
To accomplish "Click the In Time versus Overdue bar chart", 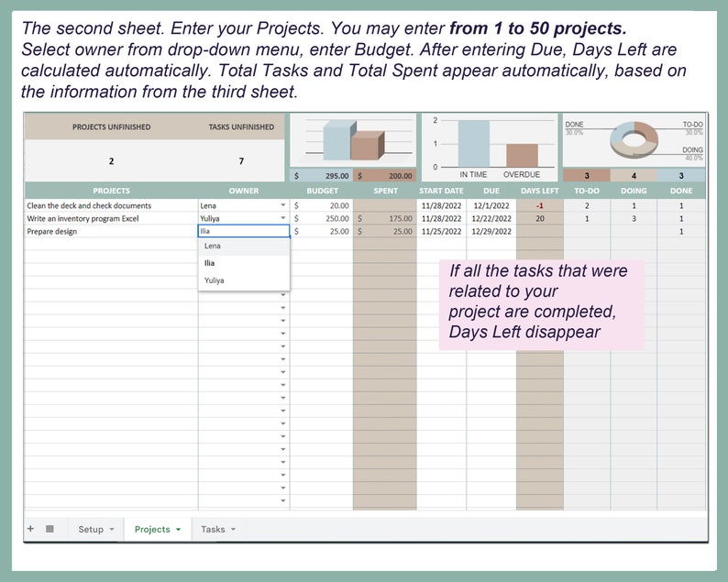I will pos(490,148).
